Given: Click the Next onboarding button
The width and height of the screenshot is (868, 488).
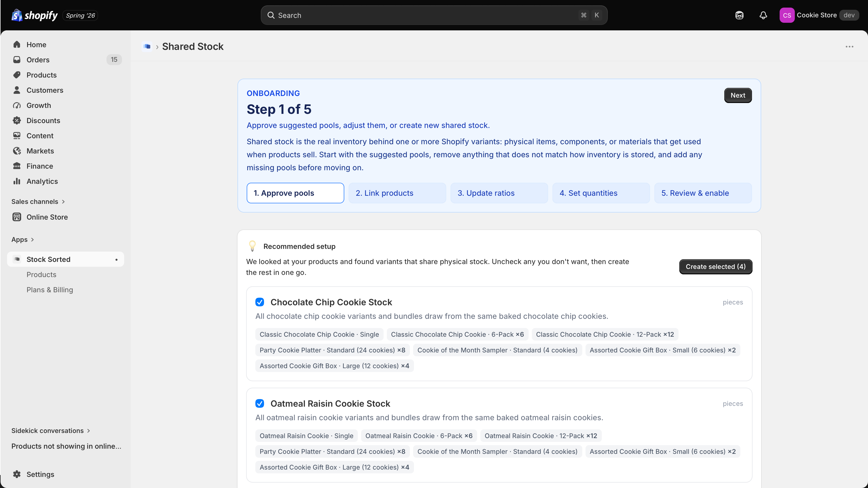Looking at the screenshot, I should click(x=738, y=95).
